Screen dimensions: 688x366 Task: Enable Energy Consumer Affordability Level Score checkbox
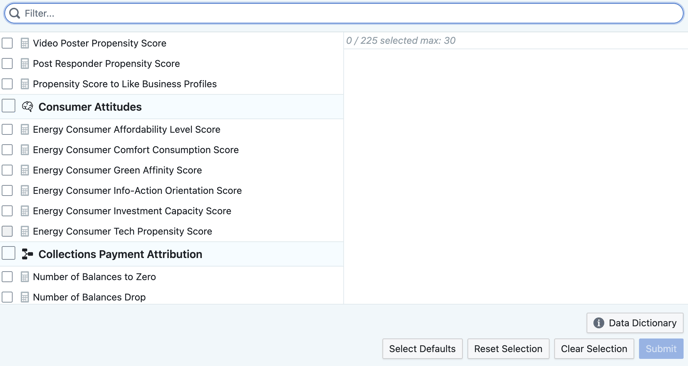coord(7,129)
